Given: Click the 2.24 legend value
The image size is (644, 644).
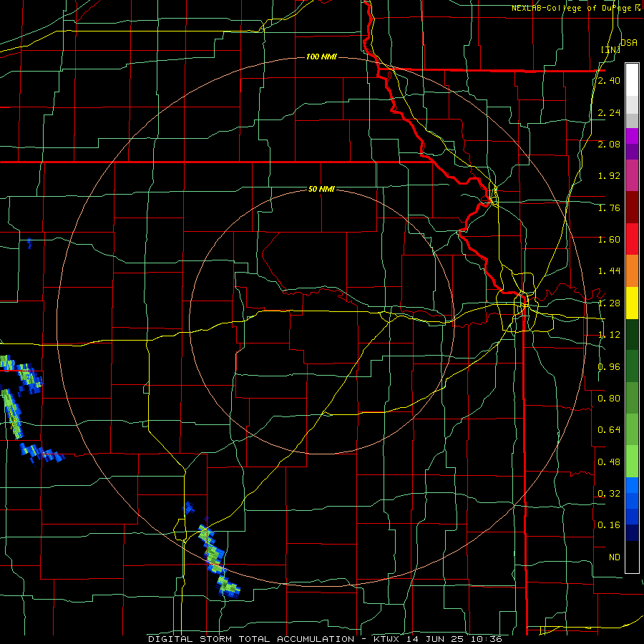Looking at the screenshot, I should click(609, 112).
